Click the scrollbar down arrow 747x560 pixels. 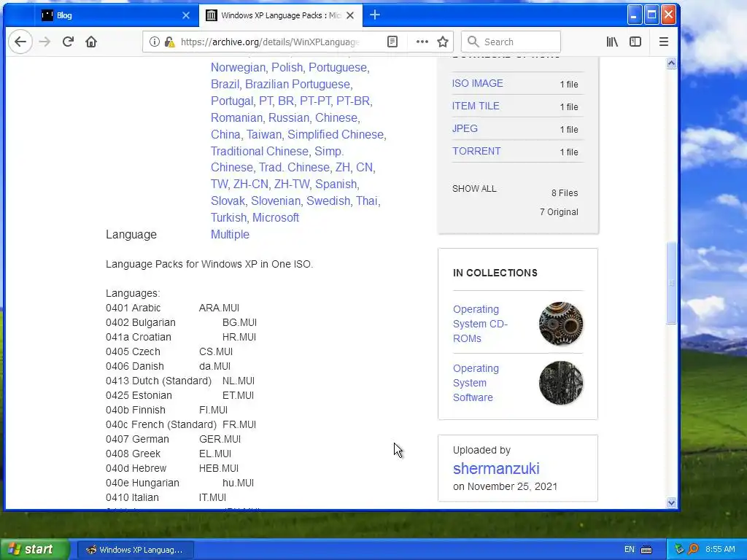[x=671, y=503]
